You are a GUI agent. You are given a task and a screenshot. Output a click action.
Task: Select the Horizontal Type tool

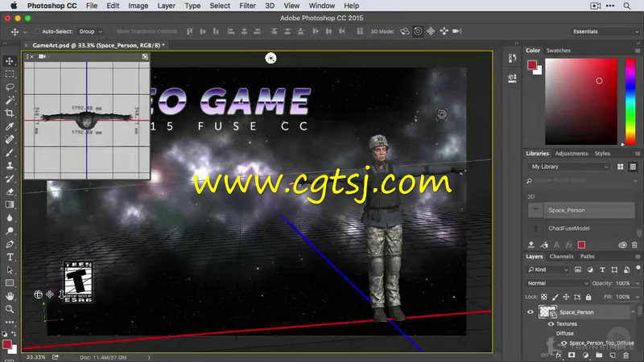pos(10,257)
